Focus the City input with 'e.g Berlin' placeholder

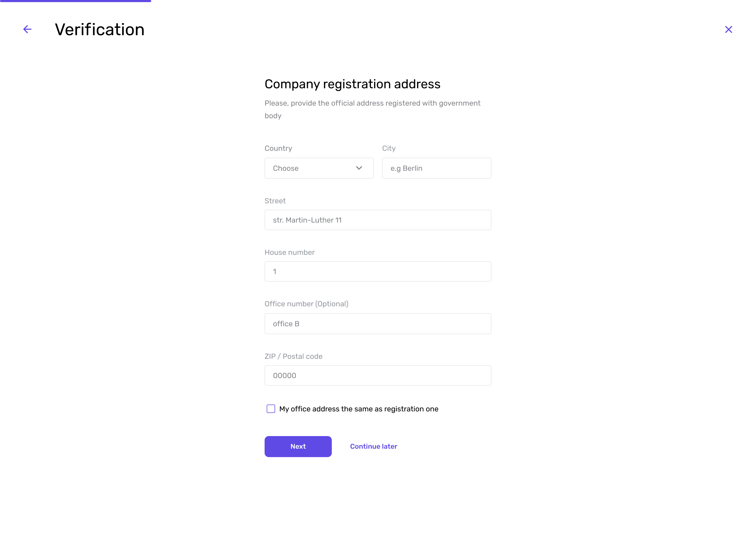click(436, 168)
